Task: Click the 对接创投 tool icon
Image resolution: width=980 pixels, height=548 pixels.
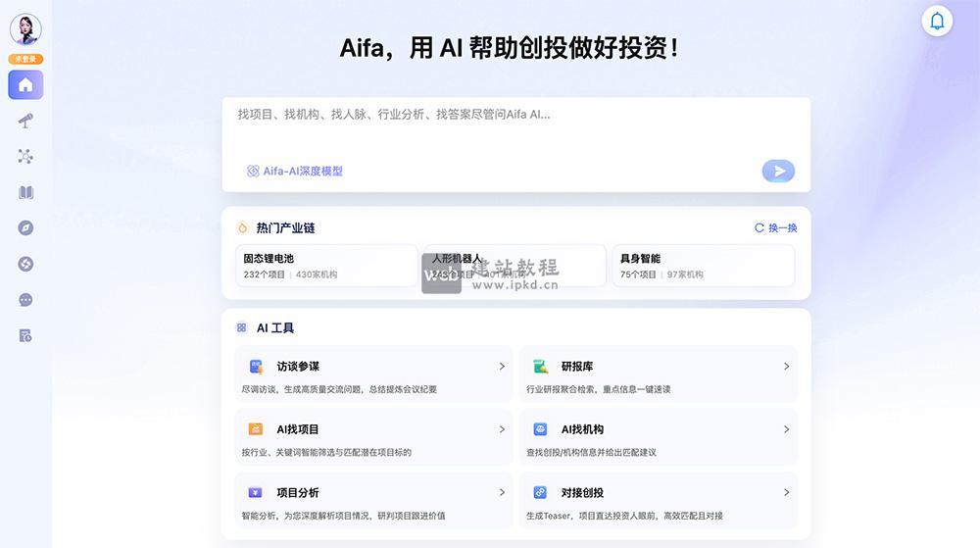Action: (x=540, y=492)
